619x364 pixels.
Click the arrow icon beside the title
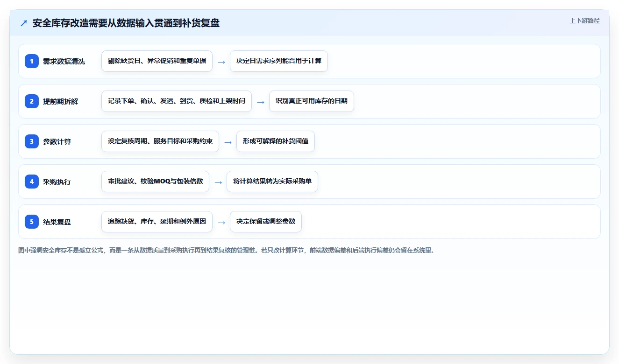[x=24, y=23]
